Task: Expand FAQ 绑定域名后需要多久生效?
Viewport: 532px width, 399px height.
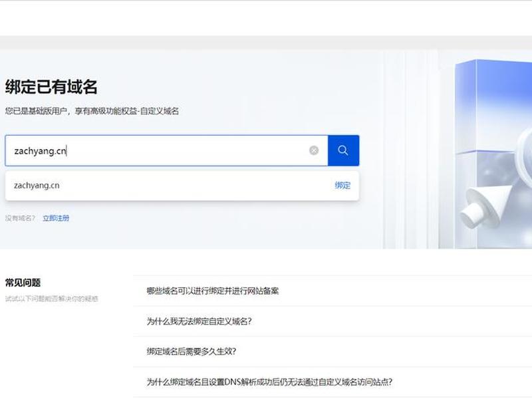Action: point(192,352)
